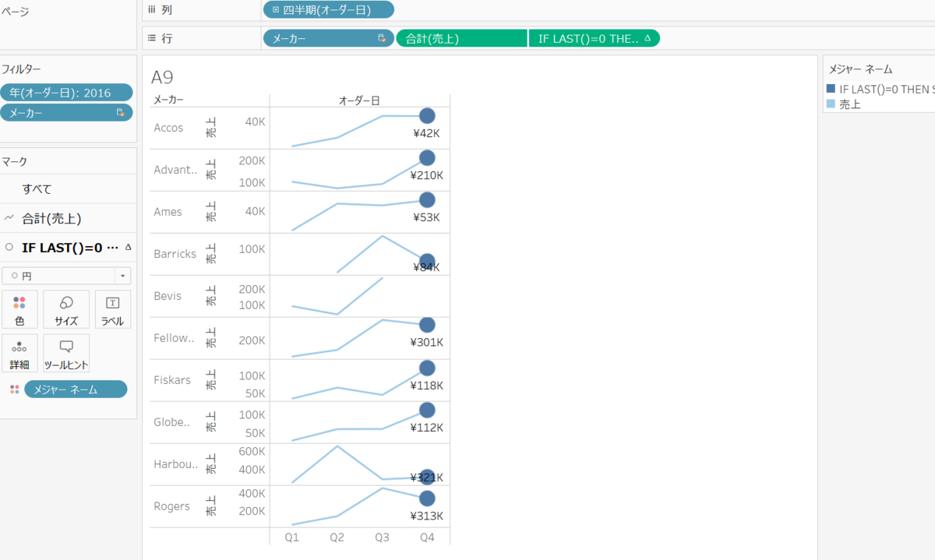Screen dimensions: 935x560
Task: Open the Detail (詳細) marks card button
Action: 19,353
